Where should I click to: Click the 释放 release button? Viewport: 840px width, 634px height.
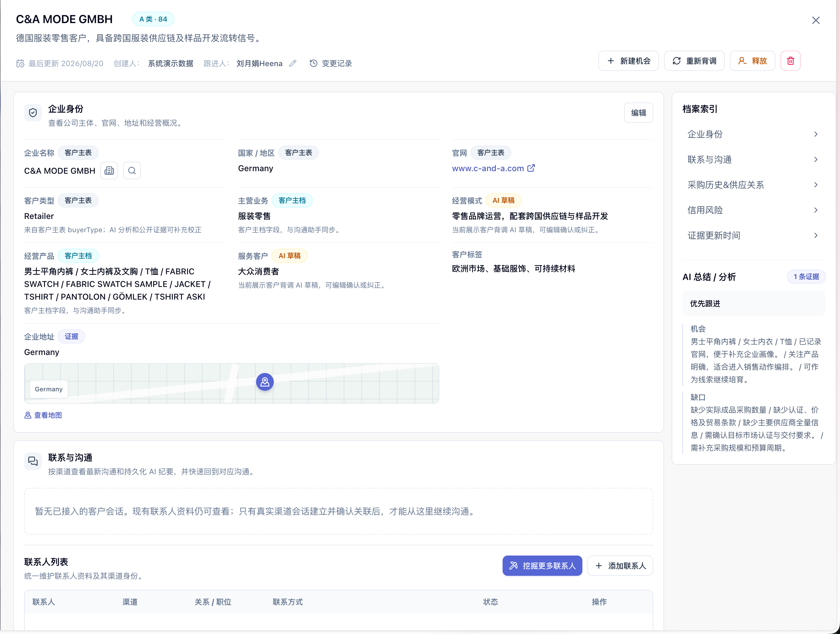point(752,61)
